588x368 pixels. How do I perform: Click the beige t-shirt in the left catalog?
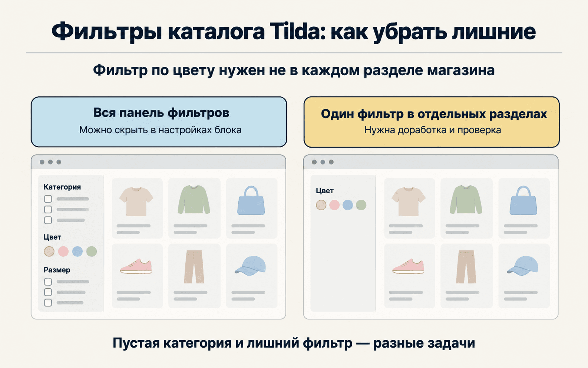point(136,201)
